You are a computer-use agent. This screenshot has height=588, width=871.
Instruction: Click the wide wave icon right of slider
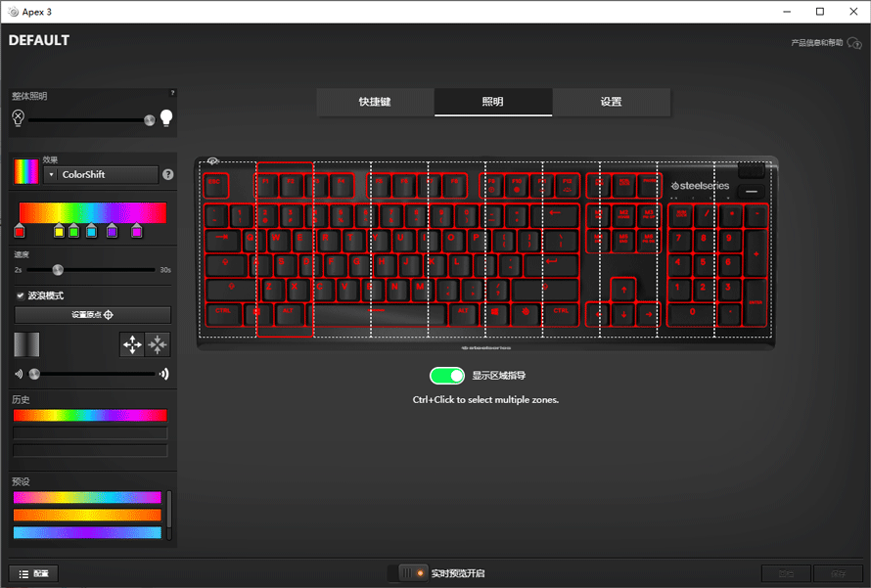pos(163,374)
